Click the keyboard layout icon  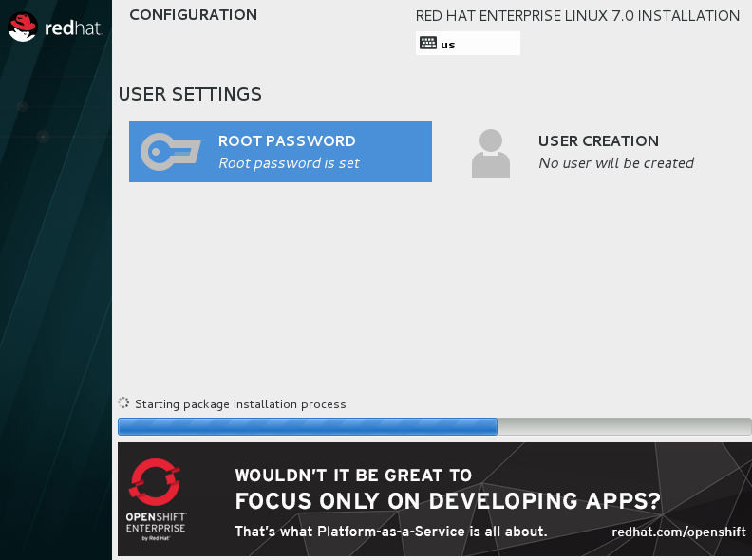point(428,43)
